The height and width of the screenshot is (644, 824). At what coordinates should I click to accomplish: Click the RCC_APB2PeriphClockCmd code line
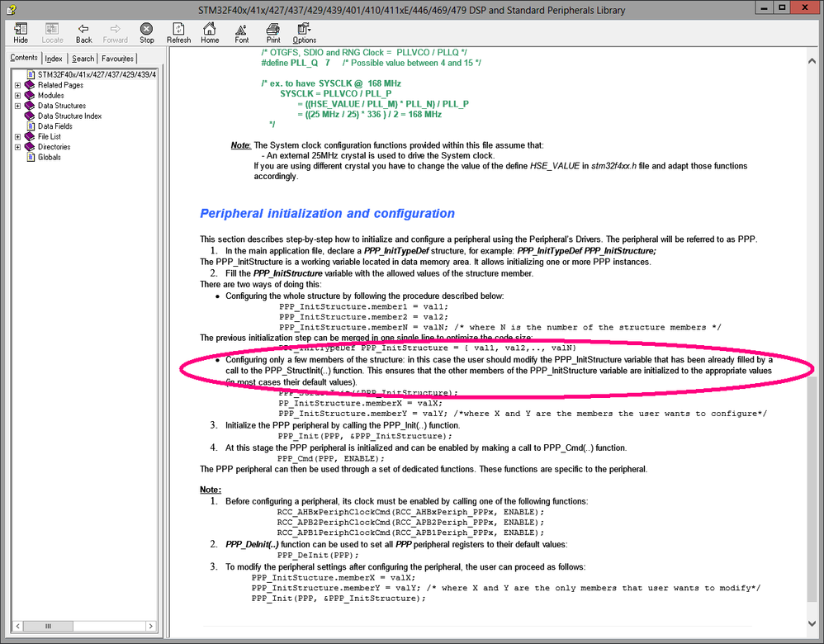(410, 523)
